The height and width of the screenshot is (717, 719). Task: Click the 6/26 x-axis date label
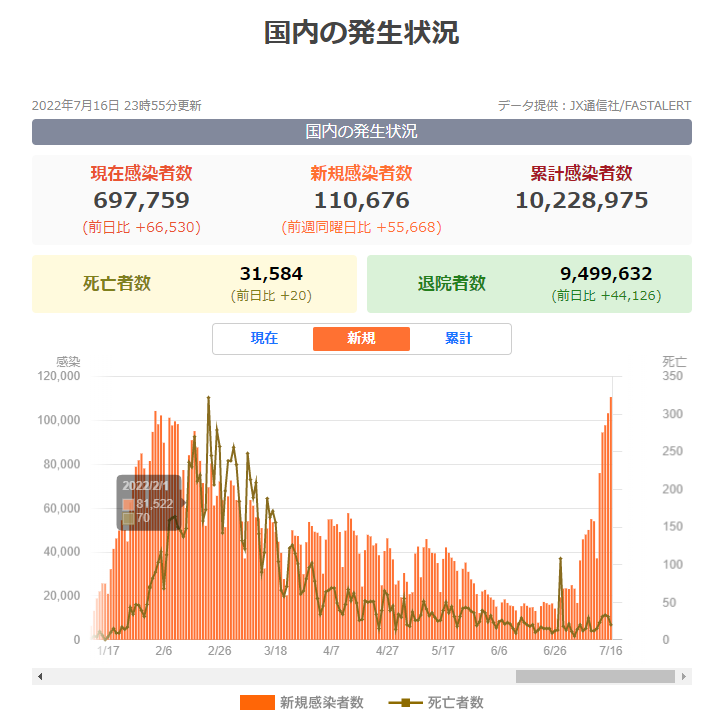coord(555,651)
